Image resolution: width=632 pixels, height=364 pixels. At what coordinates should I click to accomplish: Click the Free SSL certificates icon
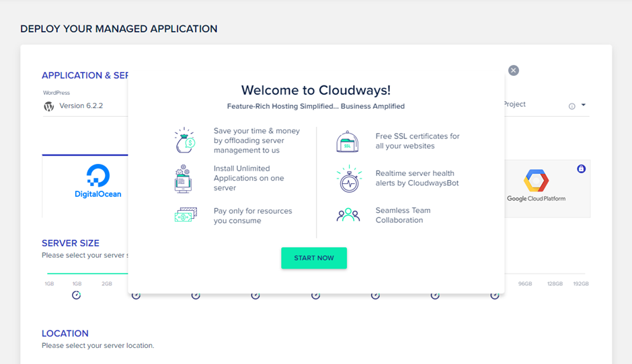(x=348, y=141)
